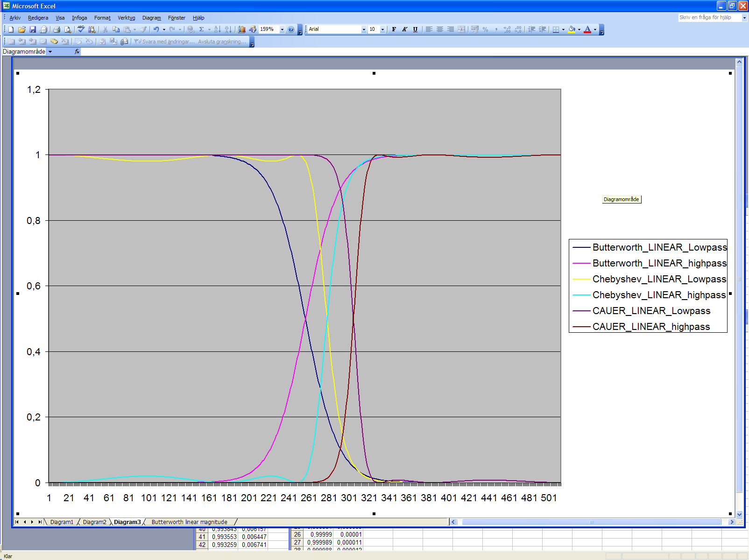Sort ascending with the A-Z icon
The height and width of the screenshot is (560, 749).
coord(217,29)
